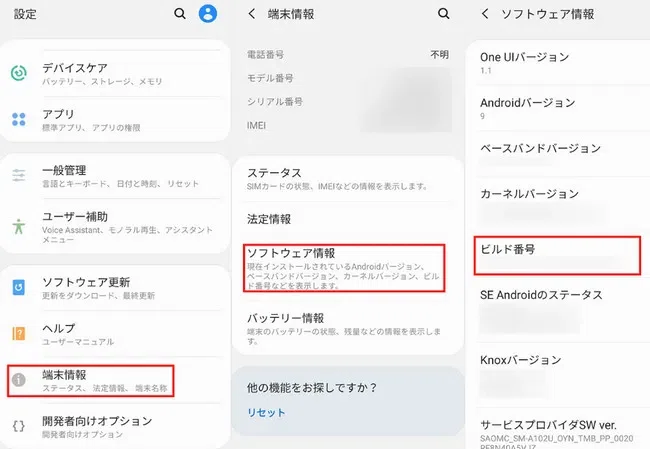The width and height of the screenshot is (650, 449).
Task: Tap the ユーザー補助 accessibility figure icon
Action: 19,226
